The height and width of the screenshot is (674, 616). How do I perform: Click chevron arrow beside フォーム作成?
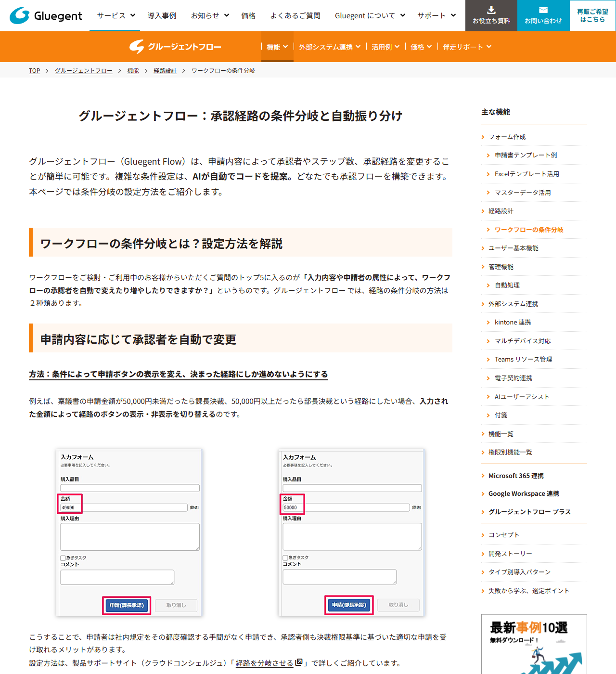click(483, 137)
